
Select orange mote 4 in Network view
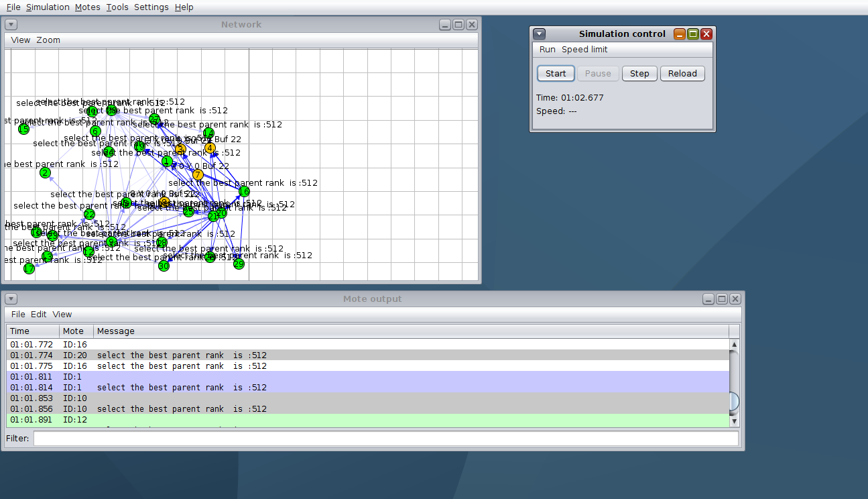[210, 148]
